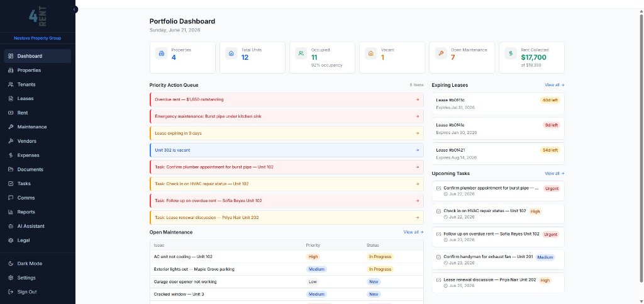View all upcoming tasks
The height and width of the screenshot is (304, 644).
[x=555, y=173]
